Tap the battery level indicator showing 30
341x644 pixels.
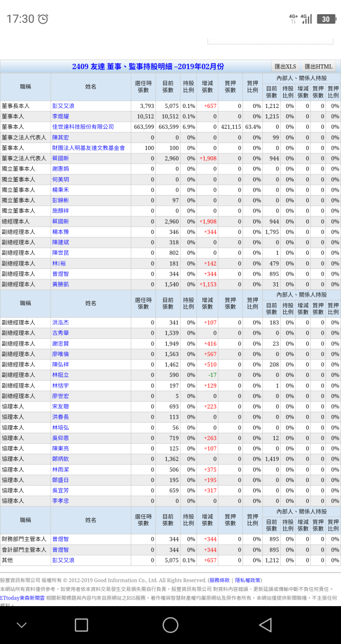(x=326, y=19)
